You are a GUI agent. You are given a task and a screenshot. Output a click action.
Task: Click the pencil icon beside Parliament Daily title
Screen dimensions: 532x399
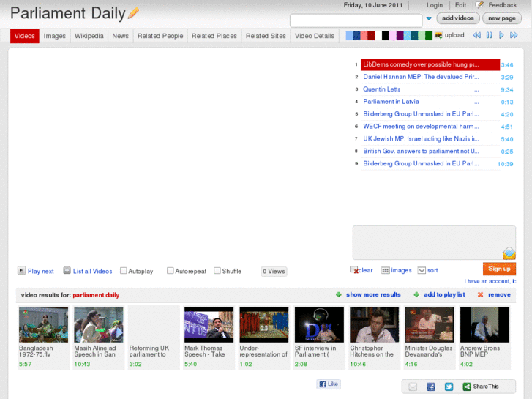133,13
